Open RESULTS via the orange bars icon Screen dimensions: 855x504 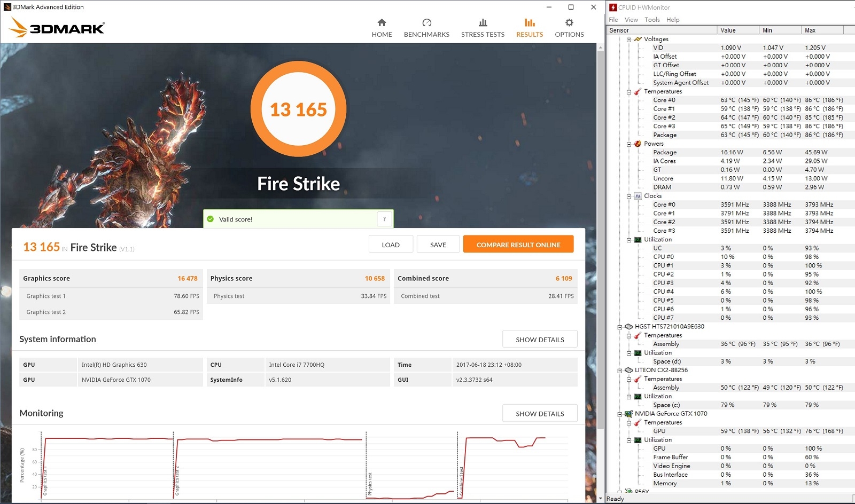point(530,22)
